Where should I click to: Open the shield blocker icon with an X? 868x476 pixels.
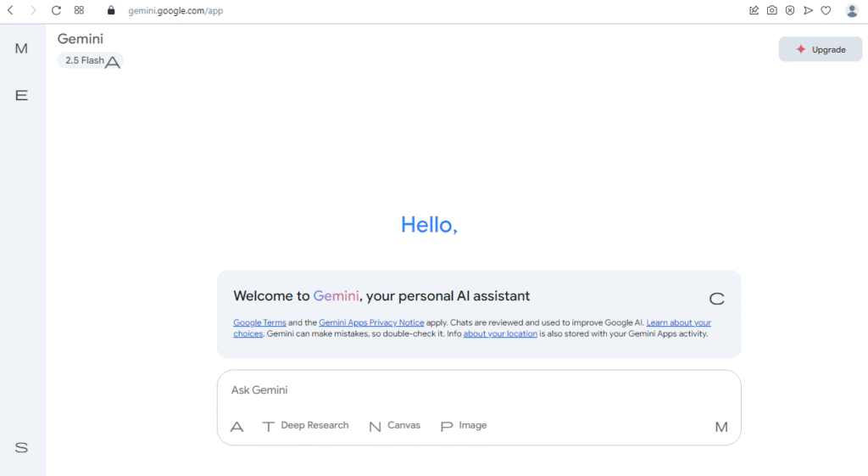click(790, 10)
